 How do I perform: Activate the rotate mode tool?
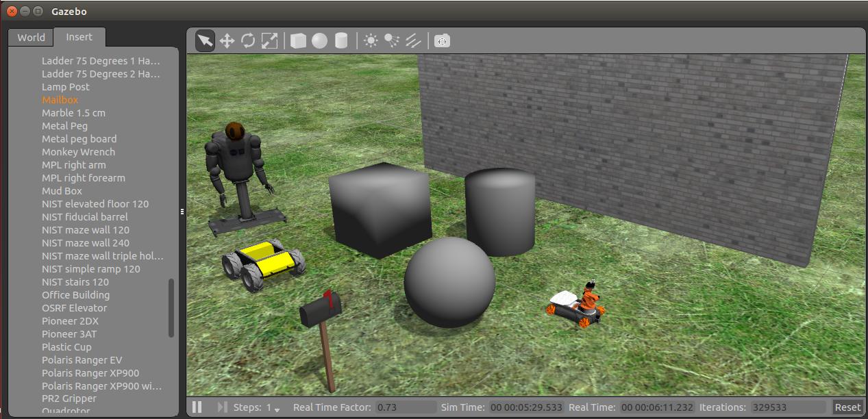[x=248, y=41]
